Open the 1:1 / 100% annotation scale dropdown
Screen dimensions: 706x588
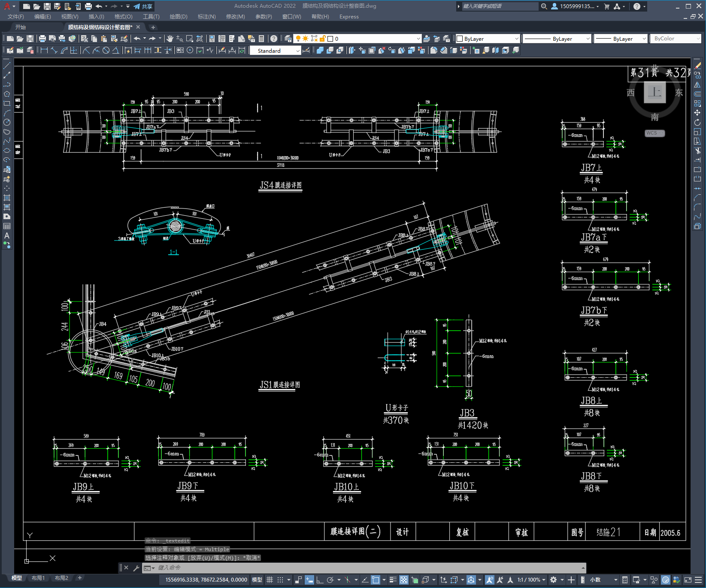531,580
